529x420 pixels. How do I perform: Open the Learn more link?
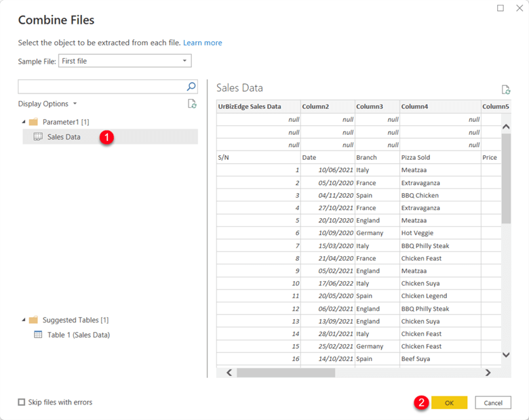click(202, 43)
